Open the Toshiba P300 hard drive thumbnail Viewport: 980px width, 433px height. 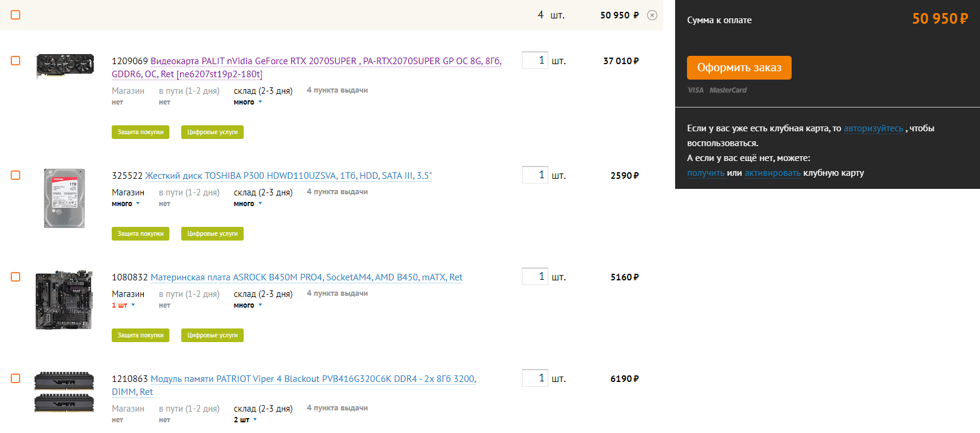pos(64,198)
